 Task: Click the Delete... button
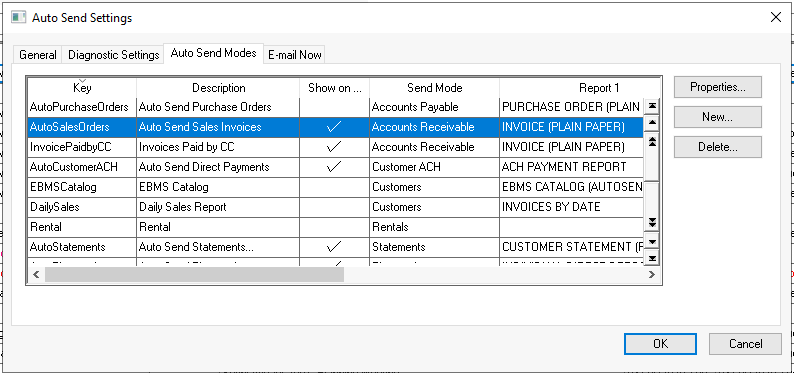point(718,147)
